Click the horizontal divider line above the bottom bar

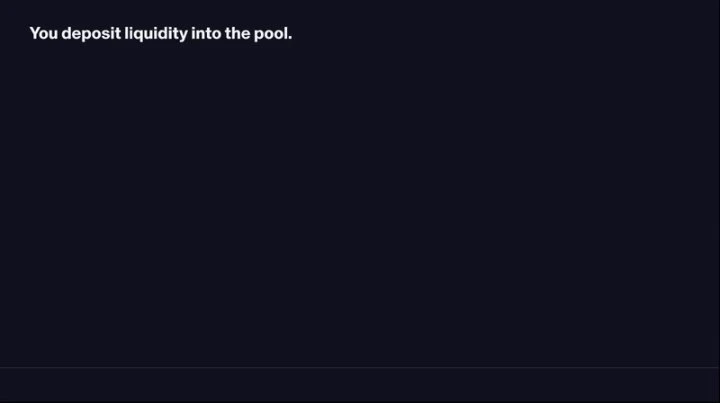pos(360,367)
